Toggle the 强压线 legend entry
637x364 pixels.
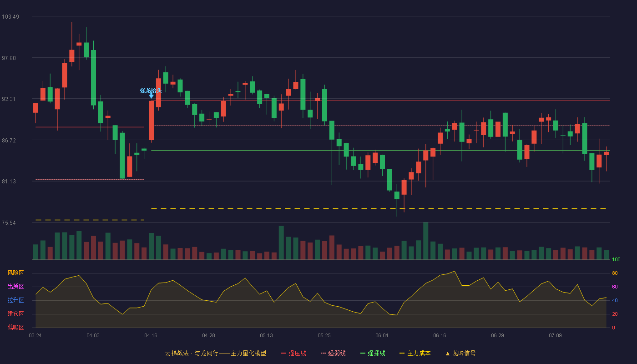(x=293, y=353)
